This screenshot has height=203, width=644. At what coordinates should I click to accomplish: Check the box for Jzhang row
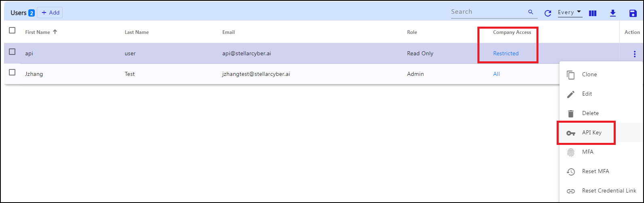pyautogui.click(x=12, y=72)
